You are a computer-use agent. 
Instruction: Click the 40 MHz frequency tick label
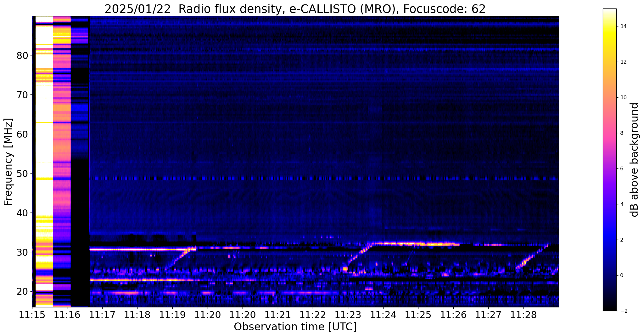click(22, 213)
